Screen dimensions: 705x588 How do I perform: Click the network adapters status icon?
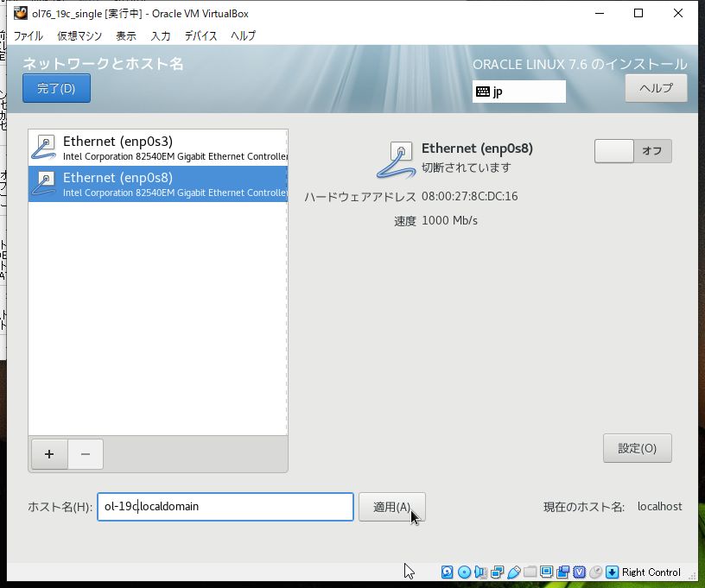click(x=495, y=572)
